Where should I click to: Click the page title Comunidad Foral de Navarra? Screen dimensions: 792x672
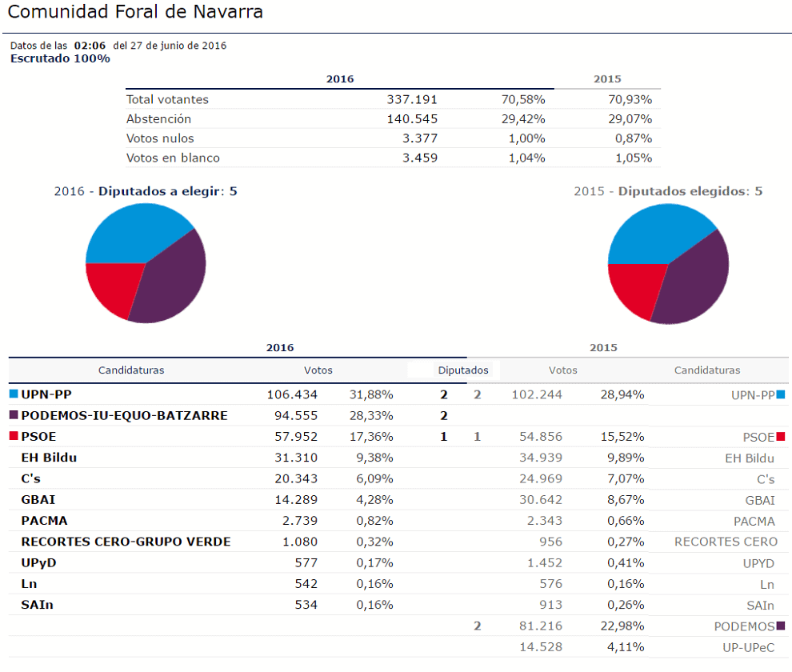[135, 12]
